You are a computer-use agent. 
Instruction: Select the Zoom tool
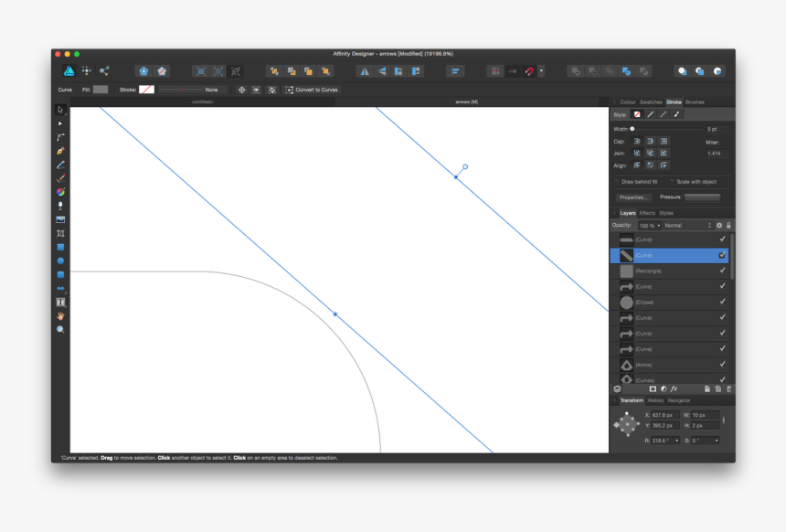coord(59,329)
